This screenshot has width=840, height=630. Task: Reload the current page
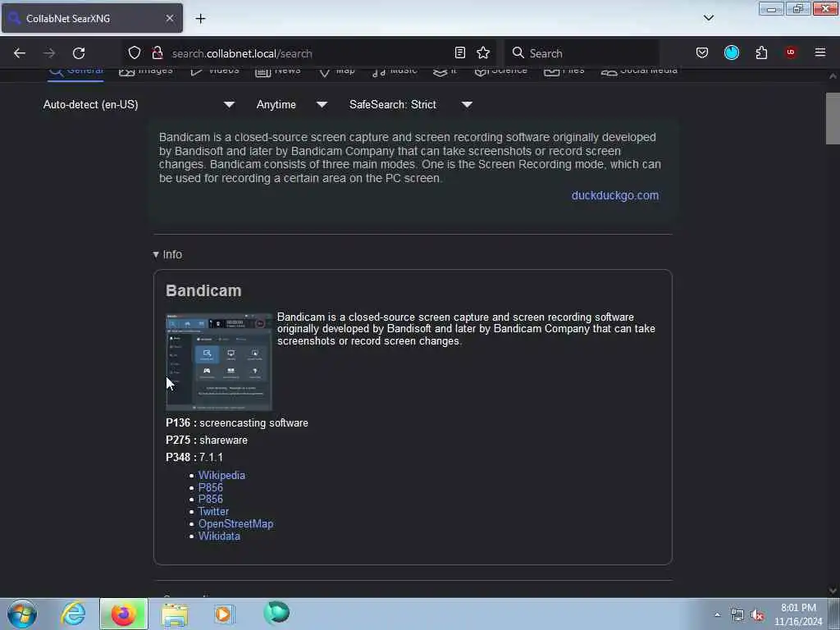click(79, 53)
